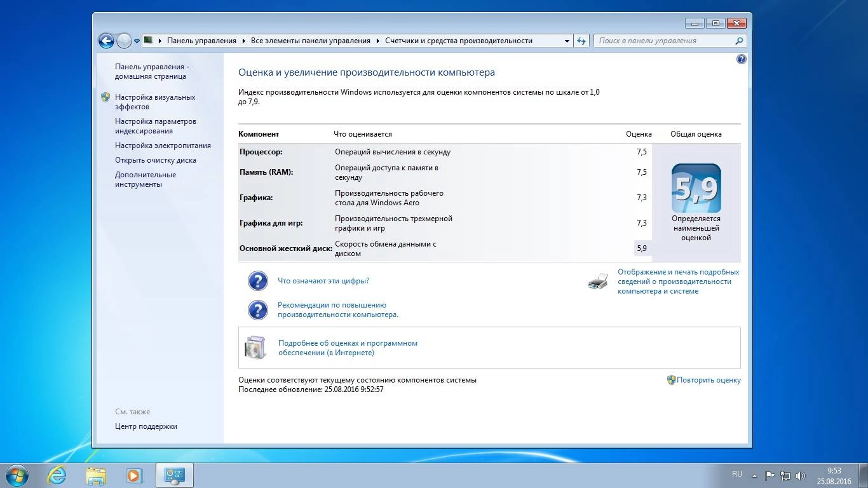Click the 'Графика для игр:' row label

(x=271, y=223)
